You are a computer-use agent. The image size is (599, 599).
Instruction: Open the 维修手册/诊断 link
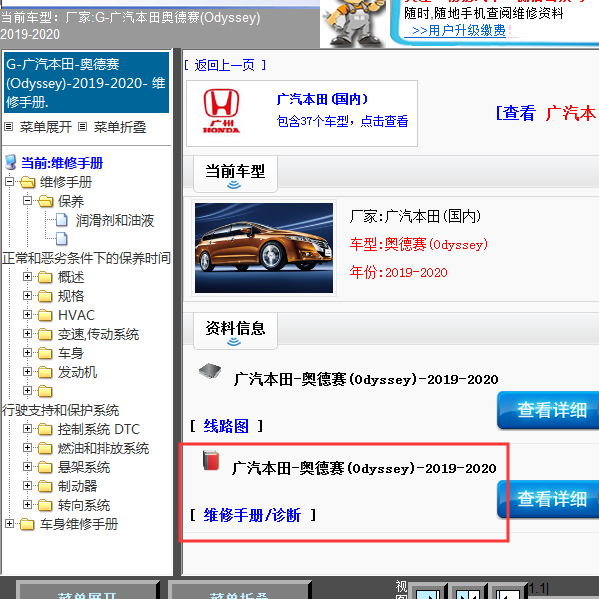click(x=252, y=515)
